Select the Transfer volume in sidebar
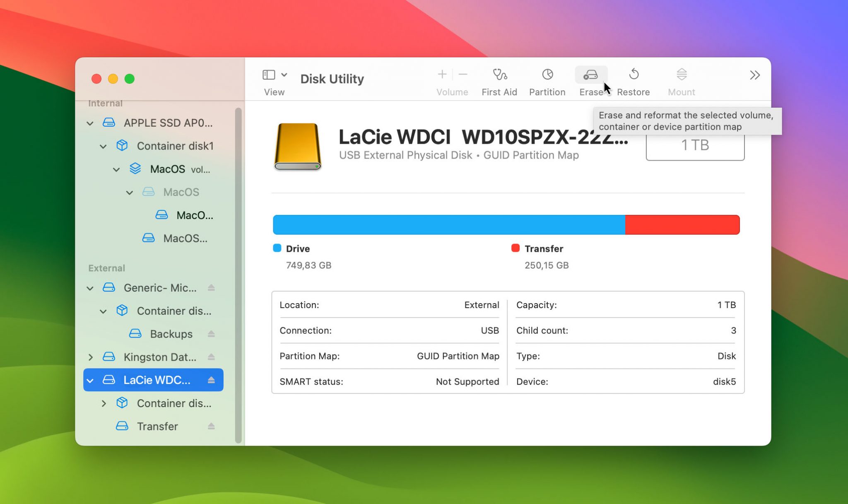Screen dimensions: 848x504 (x=157, y=426)
